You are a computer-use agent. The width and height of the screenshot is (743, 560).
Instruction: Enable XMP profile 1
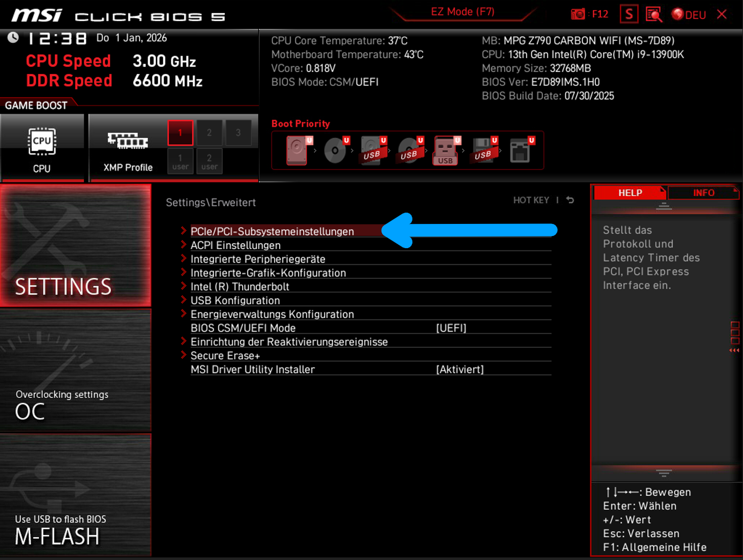[x=180, y=133]
